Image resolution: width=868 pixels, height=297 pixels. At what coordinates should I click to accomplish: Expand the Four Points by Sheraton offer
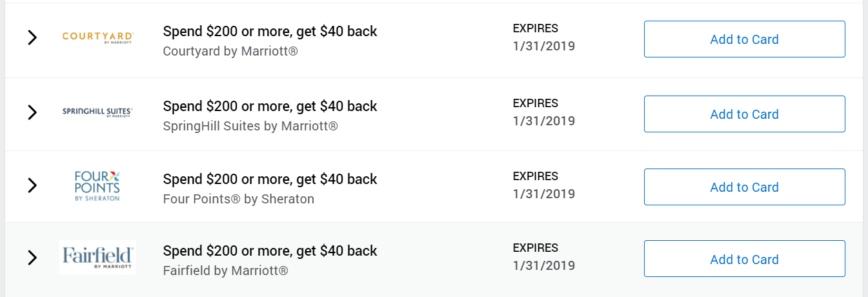pyautogui.click(x=32, y=186)
